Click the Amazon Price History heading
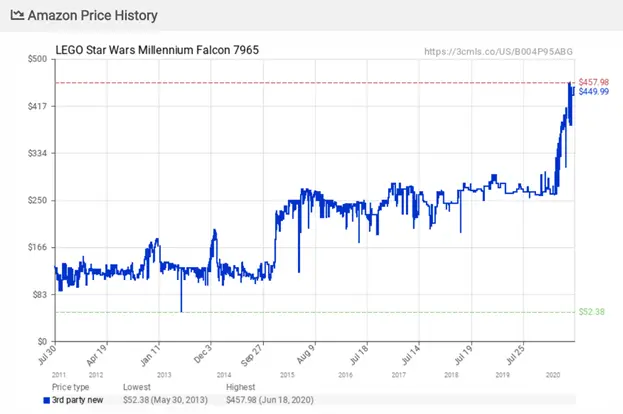Viewport: 623px width, 414px height. 93,15
